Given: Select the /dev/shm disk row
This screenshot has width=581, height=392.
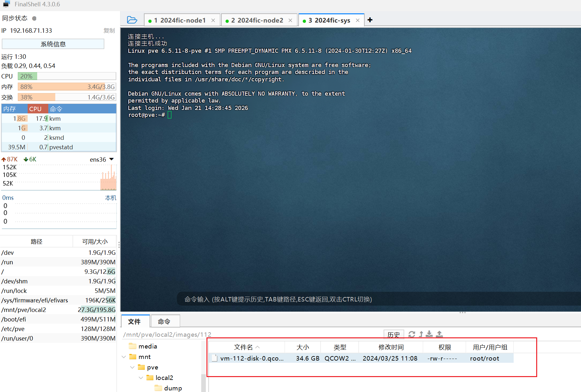Looking at the screenshot, I should pos(58,281).
